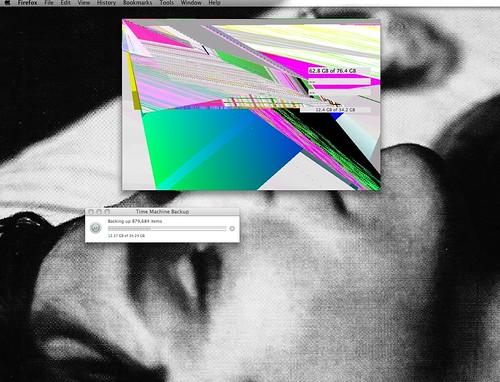Open the Help menu
This screenshot has height=382, width=500.
point(214,2)
